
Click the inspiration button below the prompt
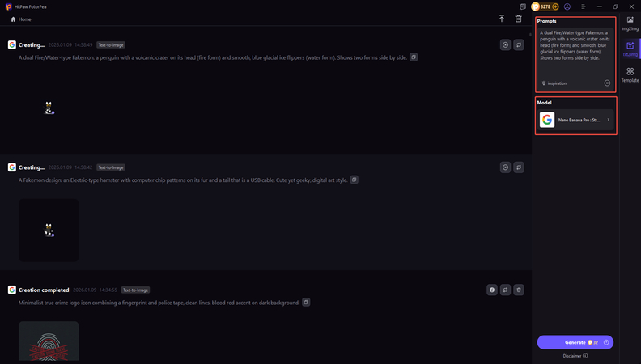point(554,83)
